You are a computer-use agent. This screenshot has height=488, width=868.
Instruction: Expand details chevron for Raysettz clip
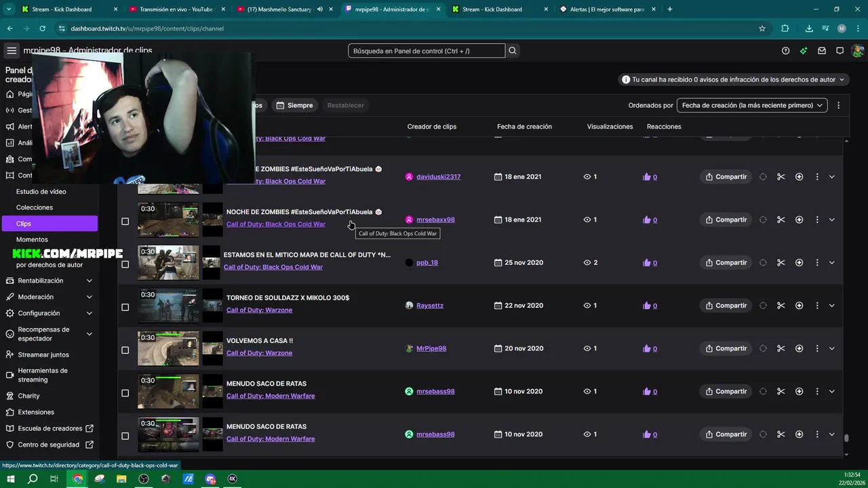click(x=832, y=306)
